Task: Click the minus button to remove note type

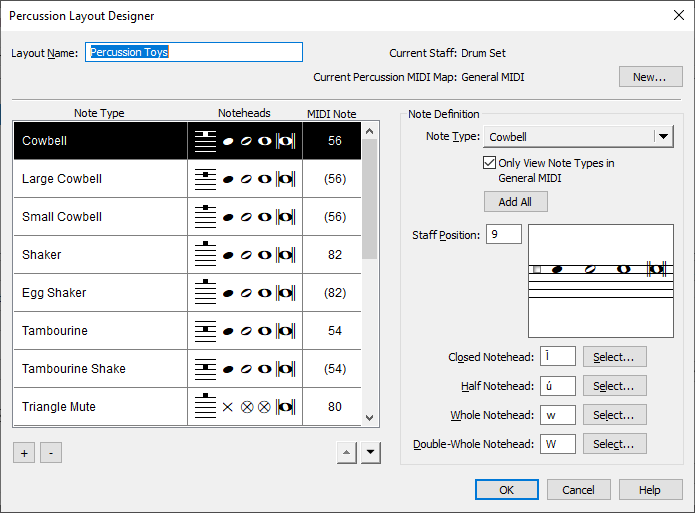Action: [51, 453]
